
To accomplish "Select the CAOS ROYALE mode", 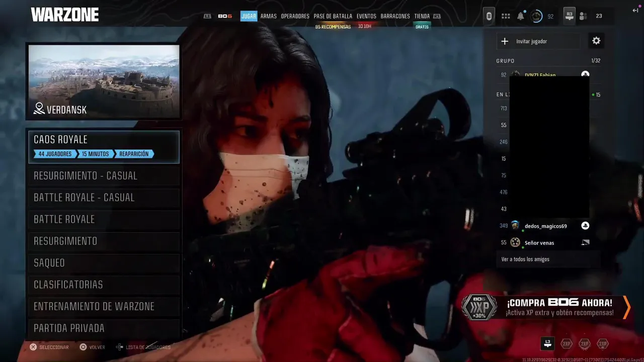I will point(104,147).
